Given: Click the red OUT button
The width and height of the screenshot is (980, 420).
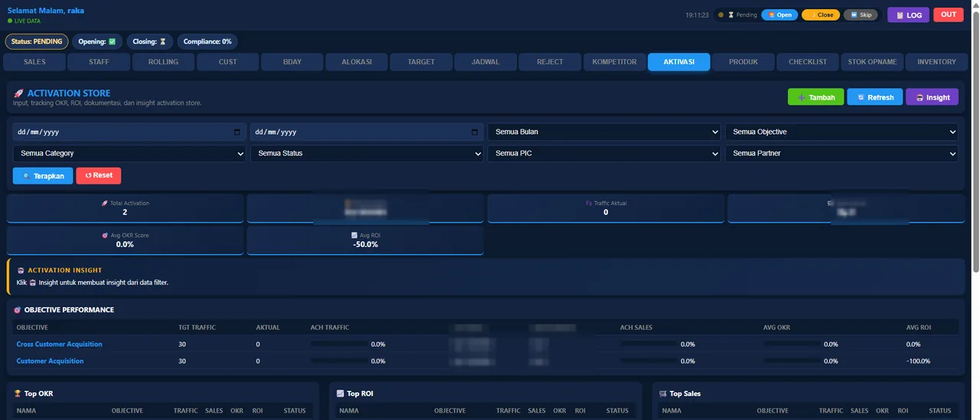Looking at the screenshot, I should (x=949, y=15).
